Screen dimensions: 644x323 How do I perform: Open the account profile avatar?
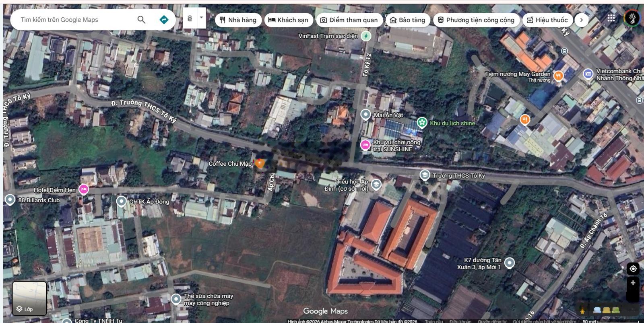pyautogui.click(x=632, y=18)
